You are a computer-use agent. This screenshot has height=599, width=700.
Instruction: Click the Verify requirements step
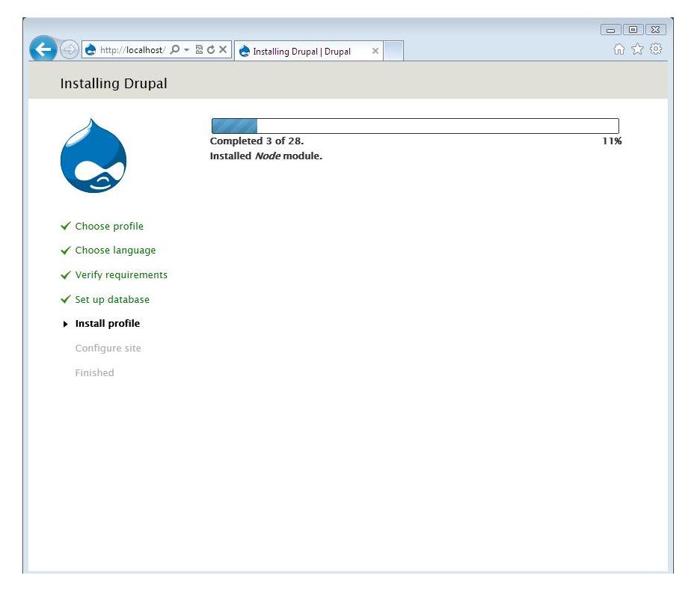coord(121,275)
